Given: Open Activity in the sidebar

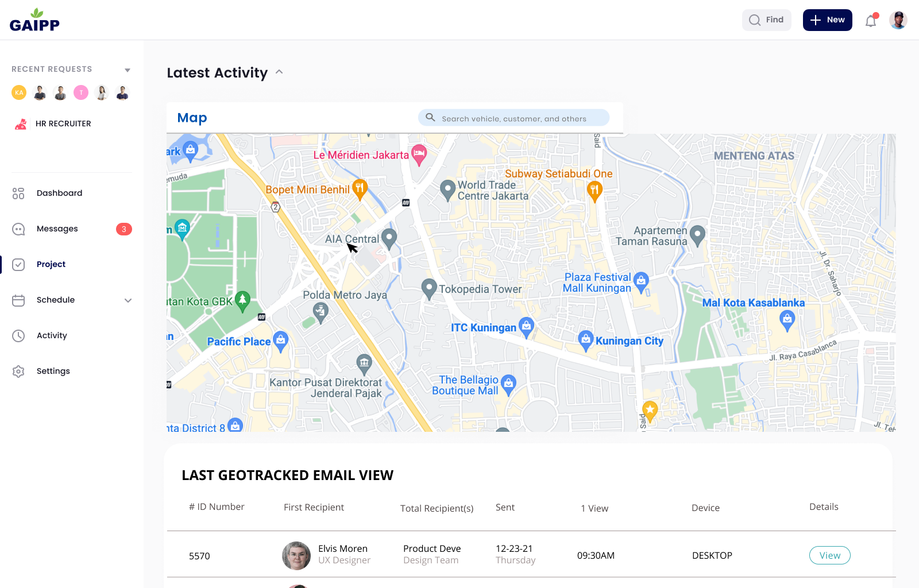Looking at the screenshot, I should coord(52,336).
